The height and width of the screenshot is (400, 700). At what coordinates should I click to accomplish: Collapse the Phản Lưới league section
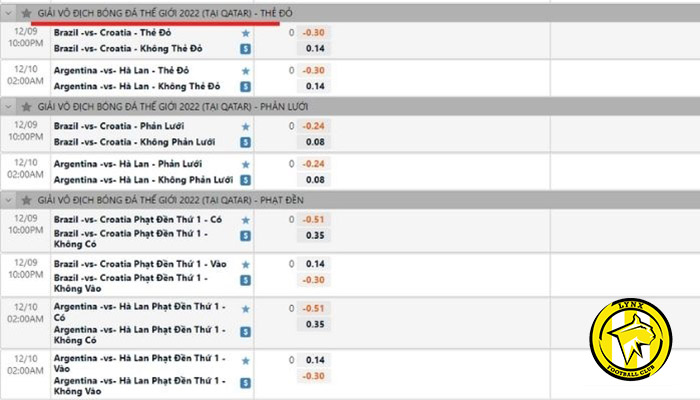coord(8,107)
